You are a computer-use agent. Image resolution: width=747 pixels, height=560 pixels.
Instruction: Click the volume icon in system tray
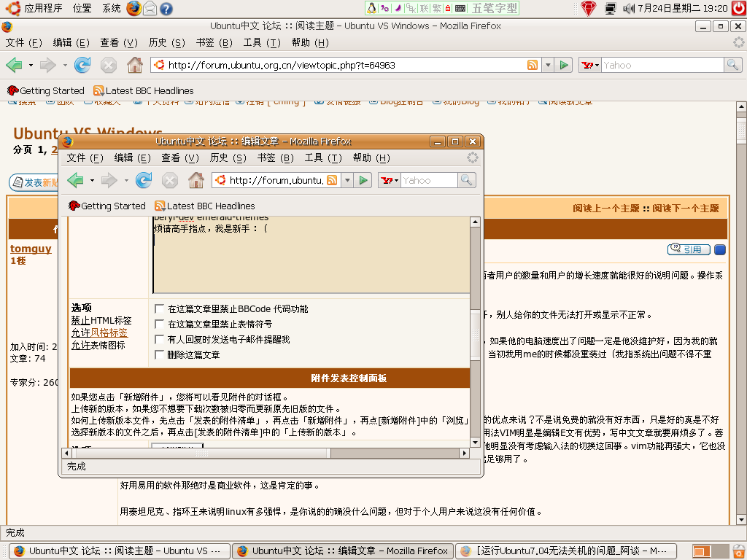click(x=629, y=8)
